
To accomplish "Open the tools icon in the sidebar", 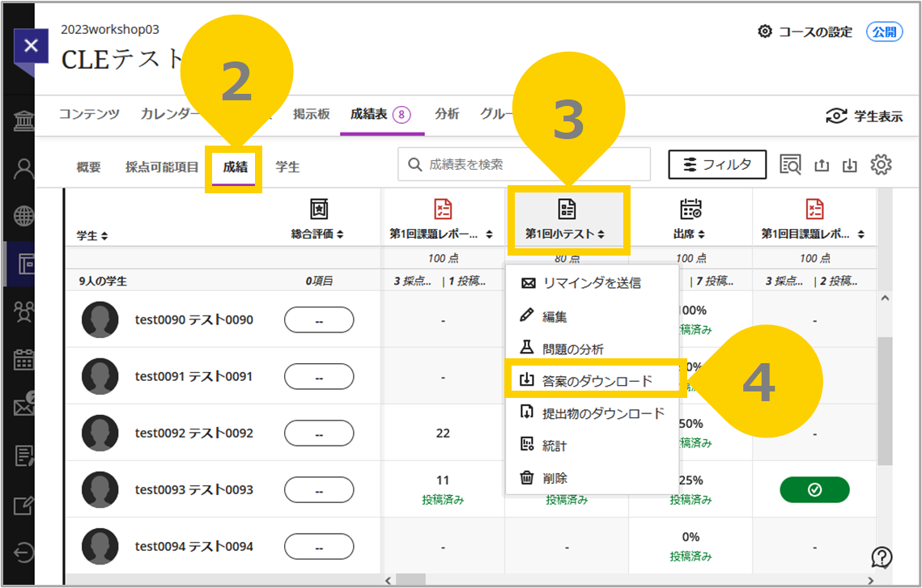I will coord(23,505).
